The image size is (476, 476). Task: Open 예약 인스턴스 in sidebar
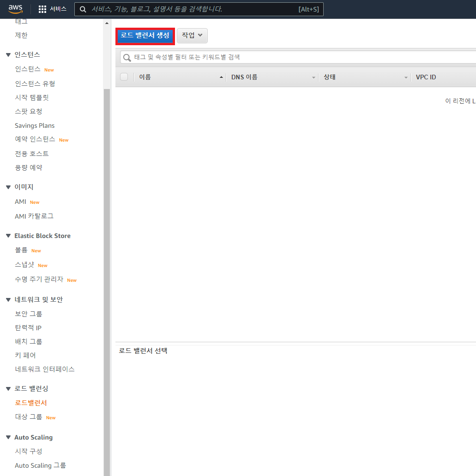pos(35,139)
